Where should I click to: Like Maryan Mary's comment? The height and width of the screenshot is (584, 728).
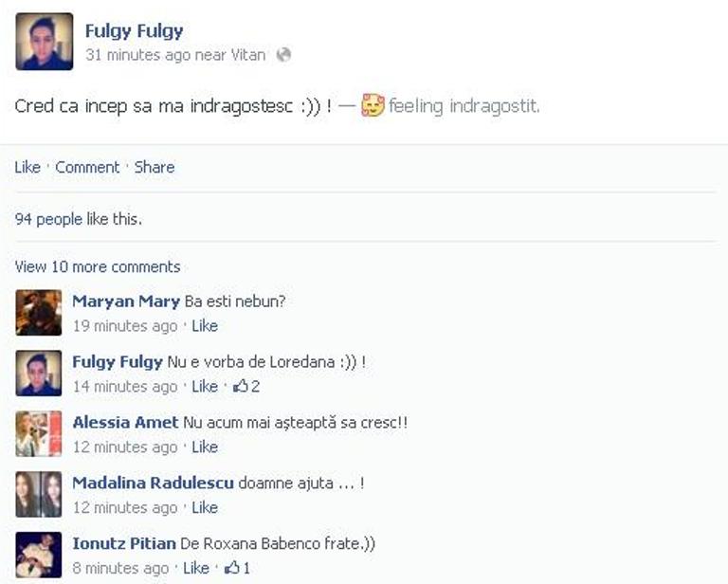coord(205,326)
